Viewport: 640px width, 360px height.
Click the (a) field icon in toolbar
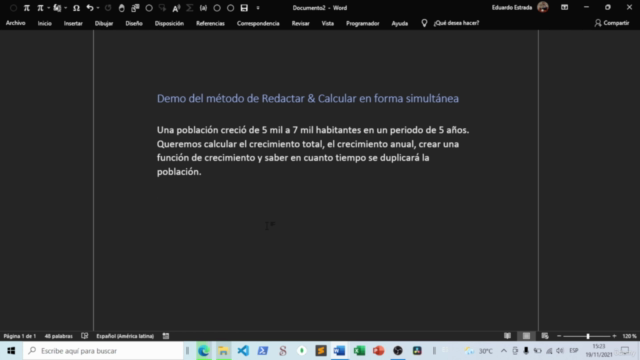203,8
